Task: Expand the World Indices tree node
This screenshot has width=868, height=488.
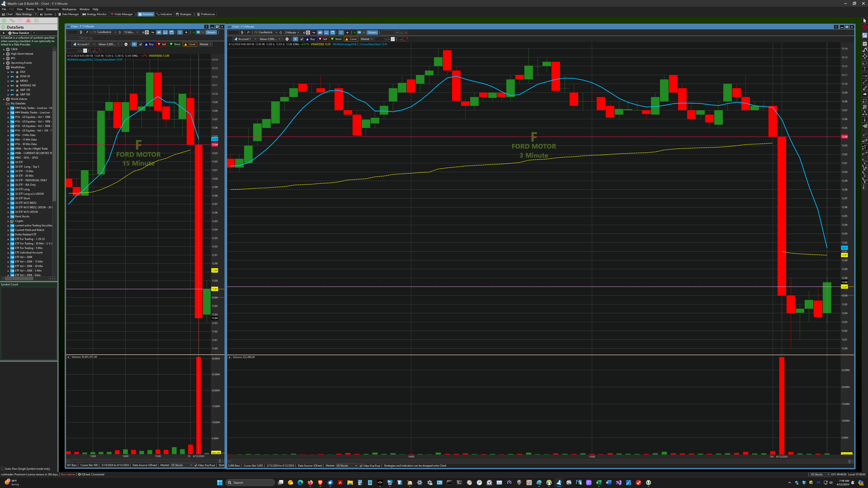Action: point(4,99)
